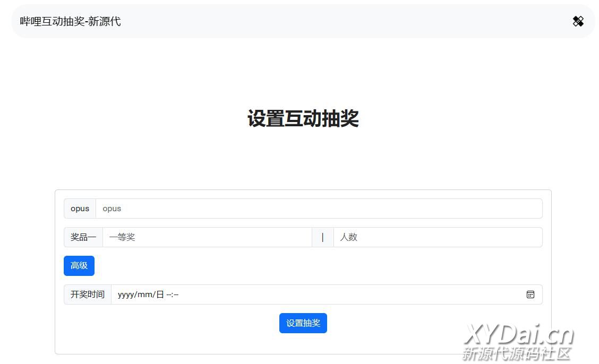Select the mm month segment
Screen dimensions: 599x364
(145, 294)
